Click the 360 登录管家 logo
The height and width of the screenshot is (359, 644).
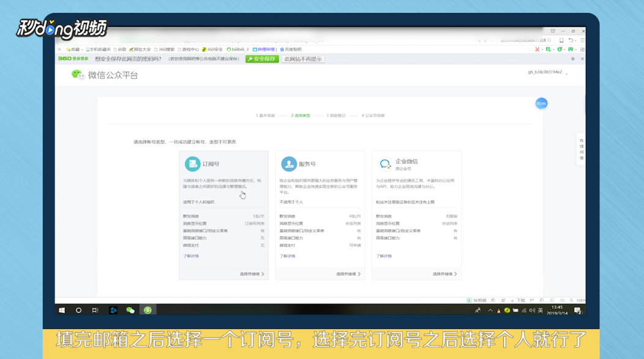[x=73, y=59]
